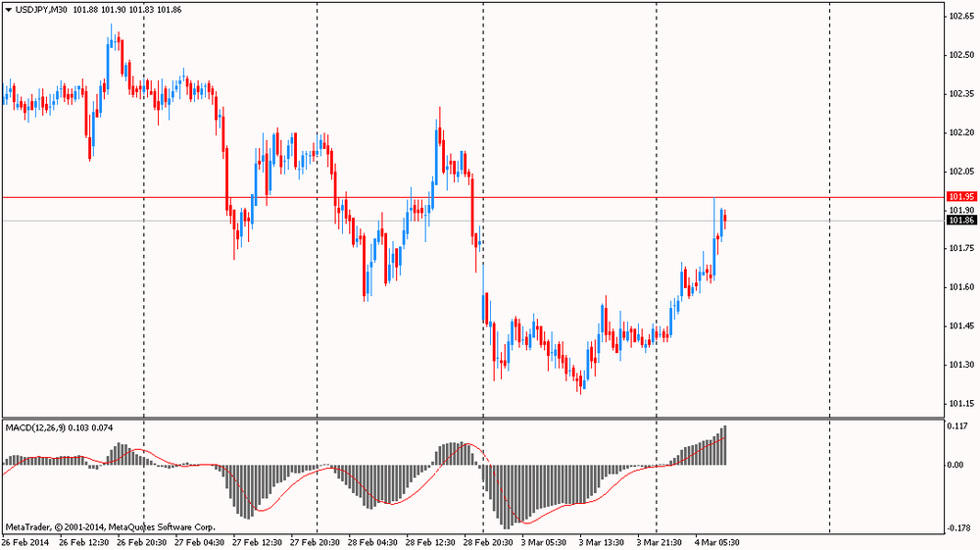
Task: Click the MACD(12,26,9) indicator label
Action: pos(44,428)
